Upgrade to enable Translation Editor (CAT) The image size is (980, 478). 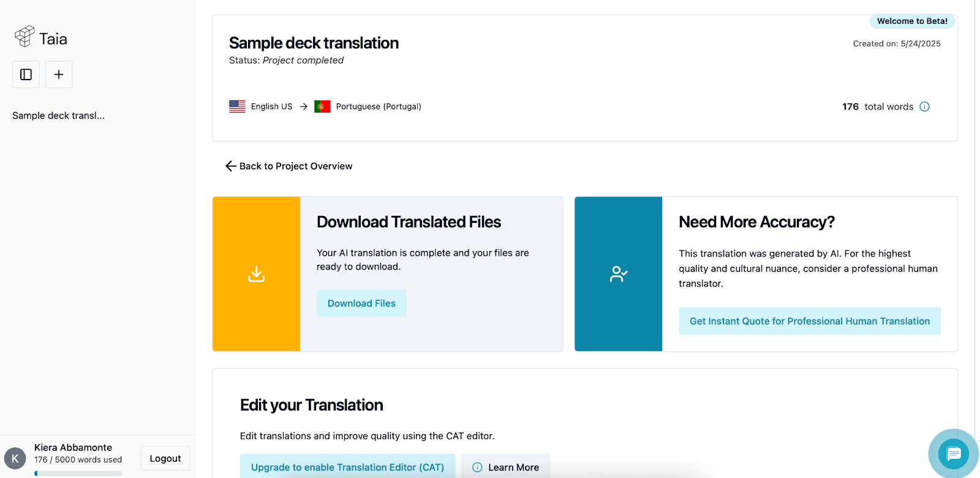[x=347, y=467]
